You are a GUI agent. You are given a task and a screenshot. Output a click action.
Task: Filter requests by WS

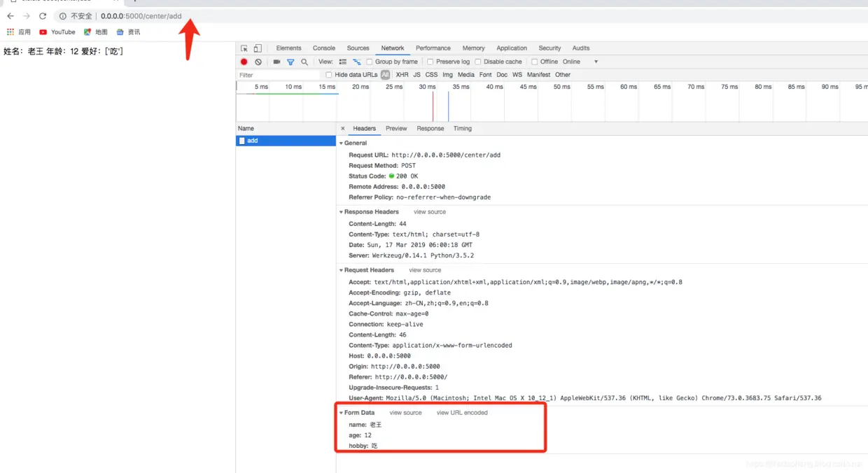tap(517, 75)
